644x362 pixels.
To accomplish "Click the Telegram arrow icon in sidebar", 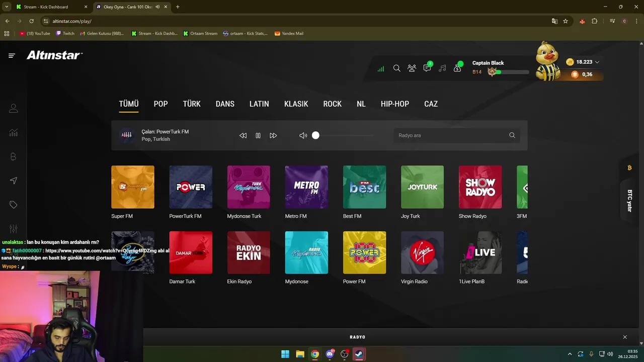I will coord(13,180).
